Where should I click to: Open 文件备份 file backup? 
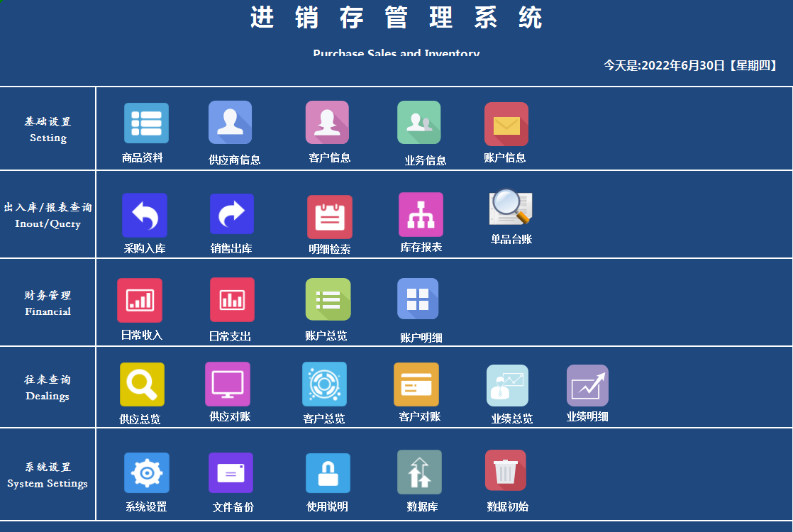231,472
